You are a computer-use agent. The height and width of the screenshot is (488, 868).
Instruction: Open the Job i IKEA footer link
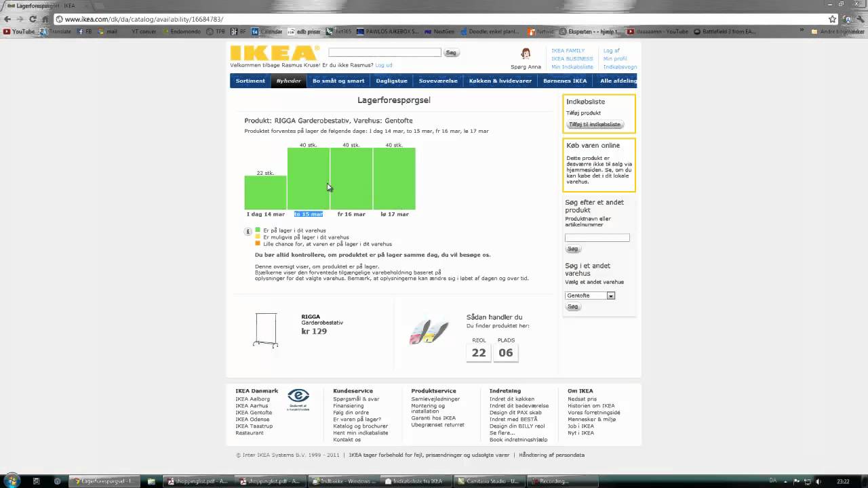tap(580, 426)
